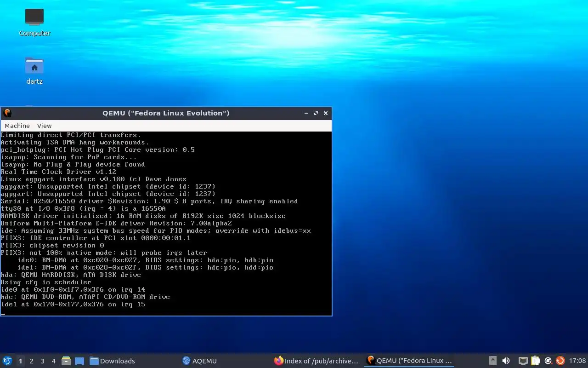588x368 pixels.
Task: Click "hdc: QEMU DVD-ROM, ATAPI CD/DVD-ROM drive" line
Action: (85, 297)
